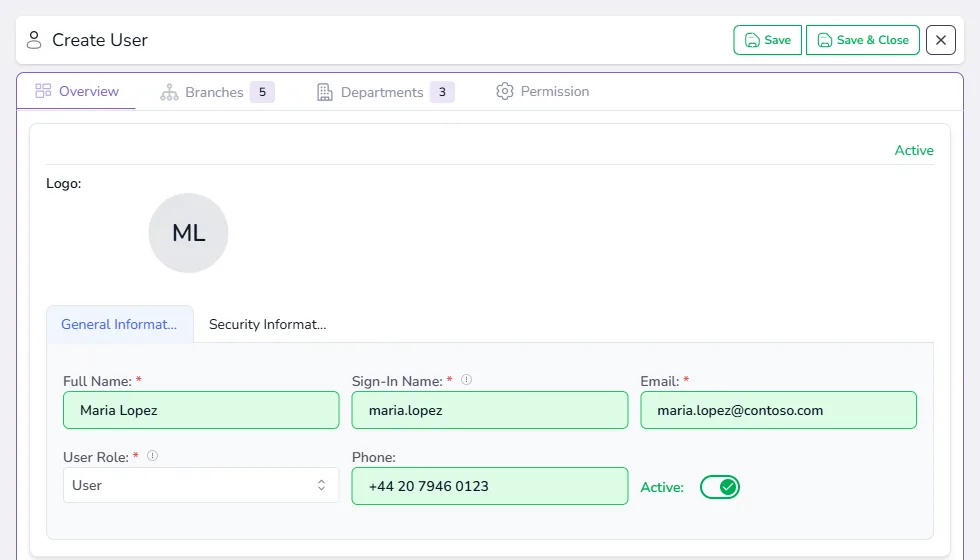Select the Security Information sub-tab
This screenshot has width=980, height=560.
click(x=268, y=324)
